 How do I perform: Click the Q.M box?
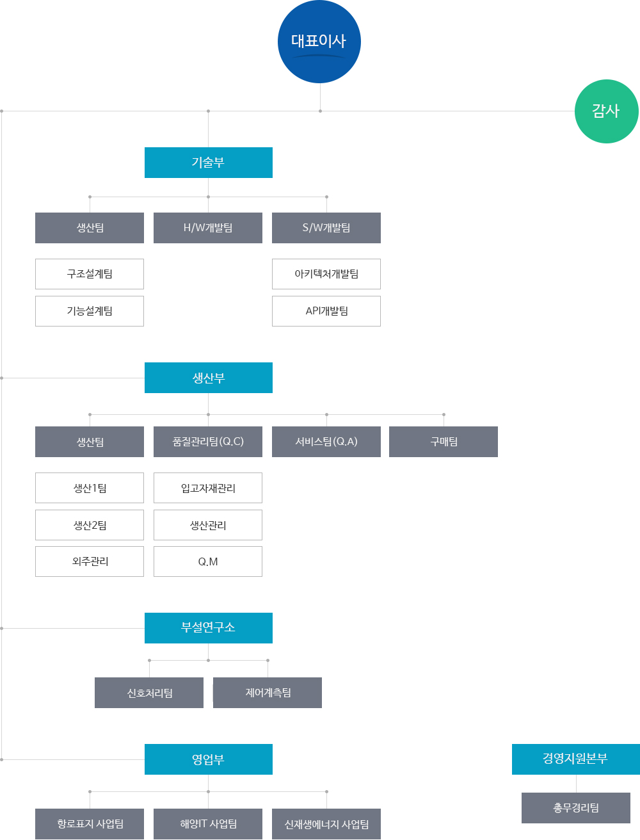(207, 561)
